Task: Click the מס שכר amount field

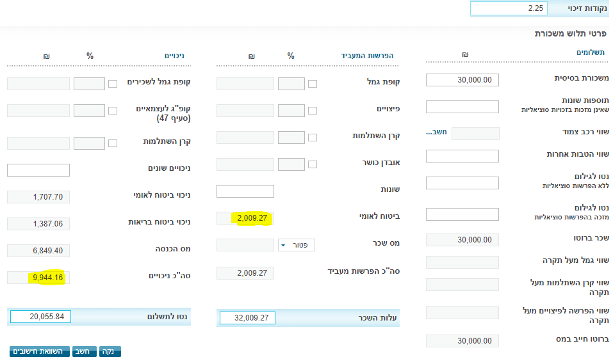Action: coord(245,245)
